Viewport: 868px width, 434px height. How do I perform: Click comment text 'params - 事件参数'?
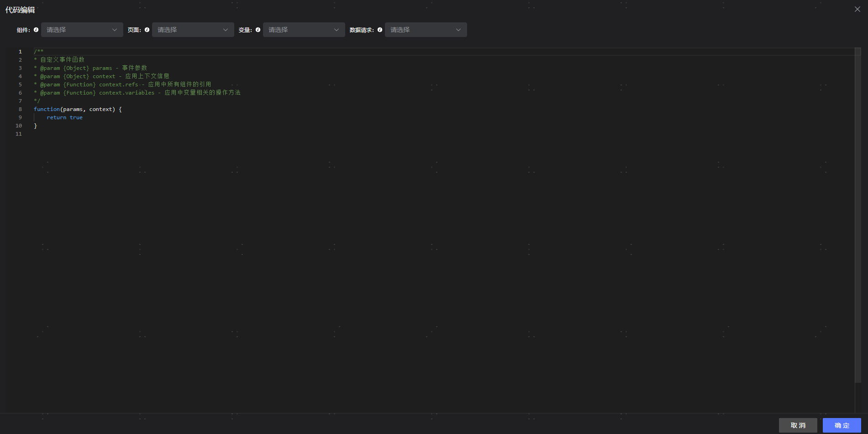(x=120, y=68)
